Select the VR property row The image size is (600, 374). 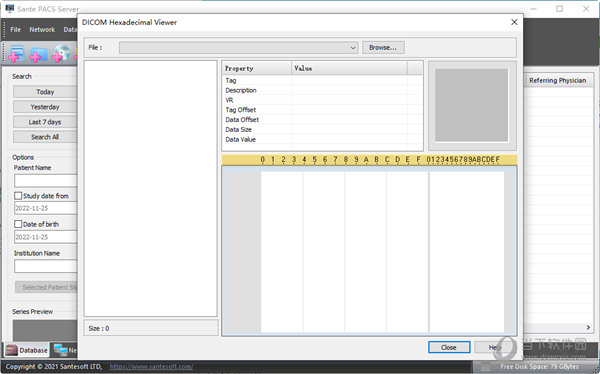(x=322, y=100)
